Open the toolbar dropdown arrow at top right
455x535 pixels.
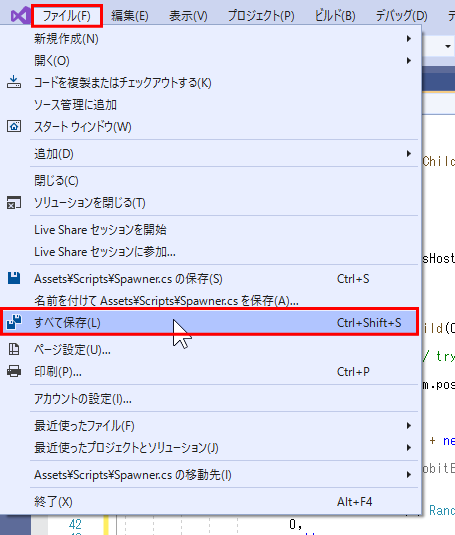click(x=448, y=46)
